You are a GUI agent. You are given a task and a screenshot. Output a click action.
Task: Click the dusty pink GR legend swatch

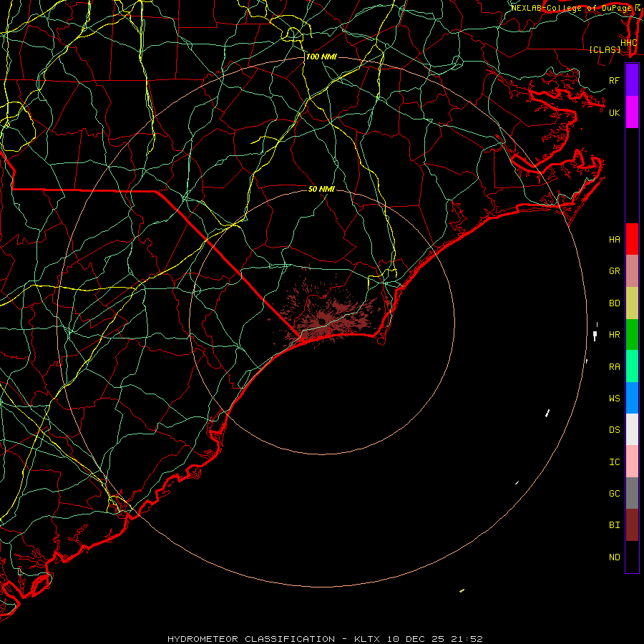[632, 271]
